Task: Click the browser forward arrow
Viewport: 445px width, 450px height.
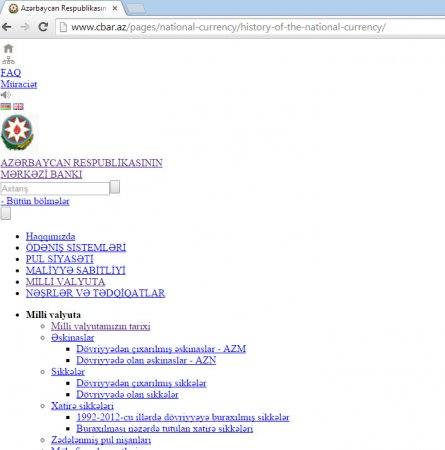Action: pos(25,27)
